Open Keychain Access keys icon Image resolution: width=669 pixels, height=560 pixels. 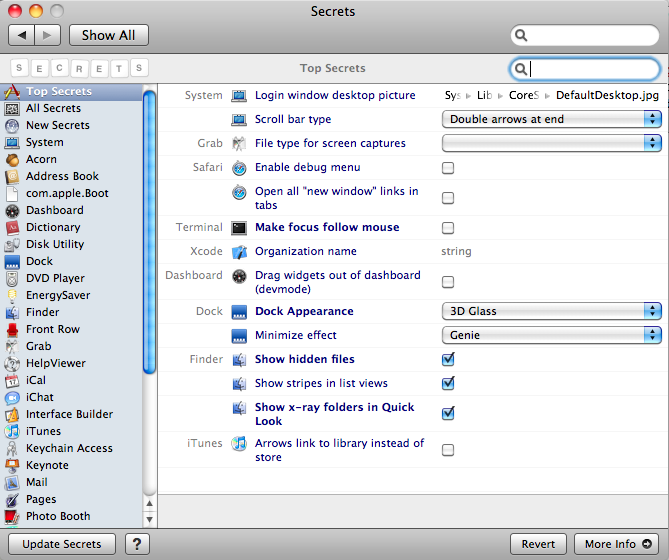[12, 449]
